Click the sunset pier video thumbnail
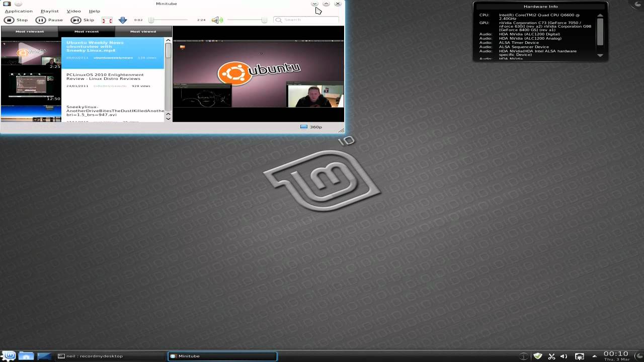This screenshot has height=362, width=644. click(31, 114)
